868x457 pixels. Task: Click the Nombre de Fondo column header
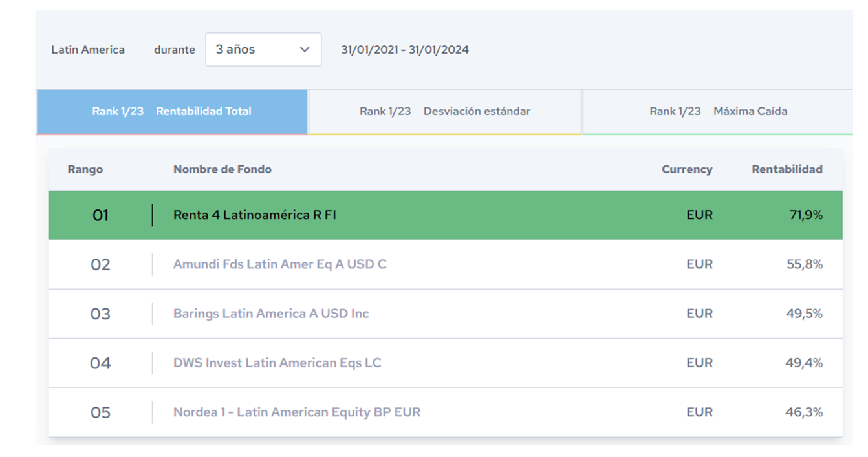(222, 169)
